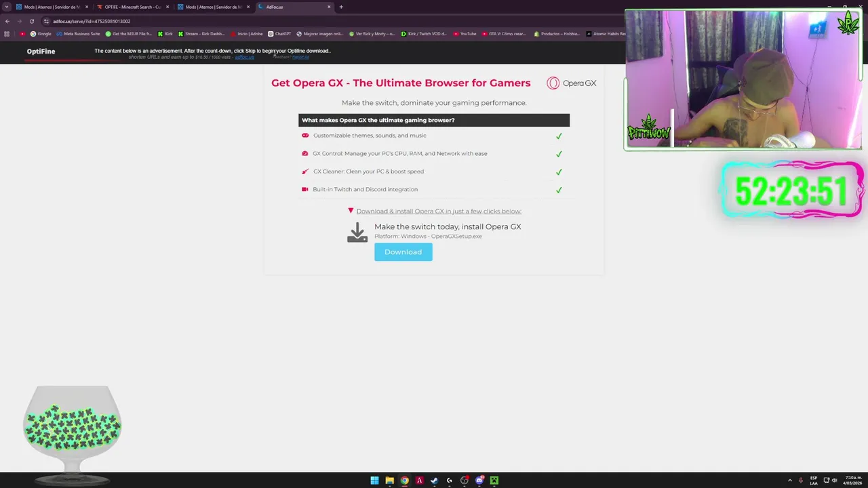
Task: Reload the current page
Action: pyautogui.click(x=31, y=21)
